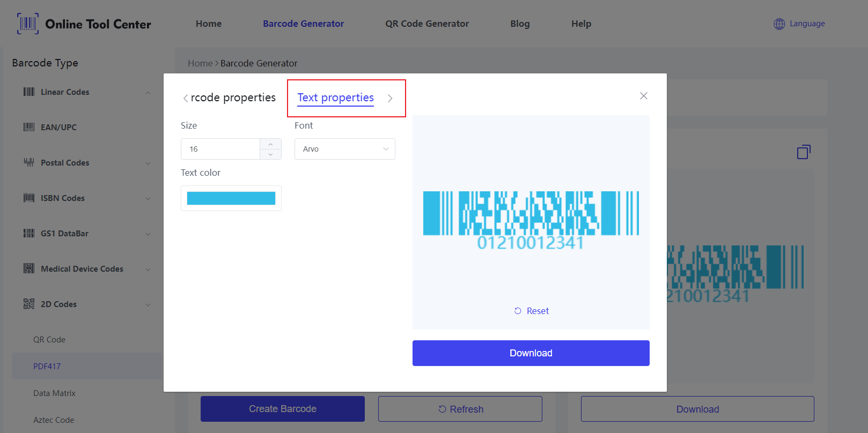Switch to Text properties tab
Screen dimensions: 868x433
pos(336,98)
